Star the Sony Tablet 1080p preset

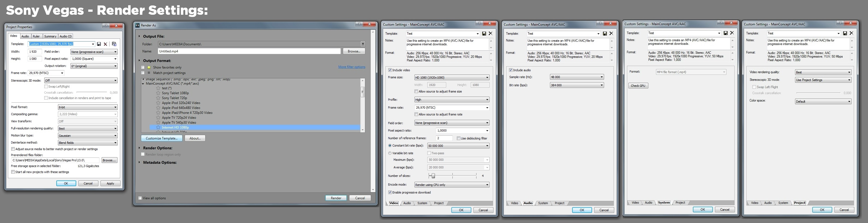tap(158, 93)
